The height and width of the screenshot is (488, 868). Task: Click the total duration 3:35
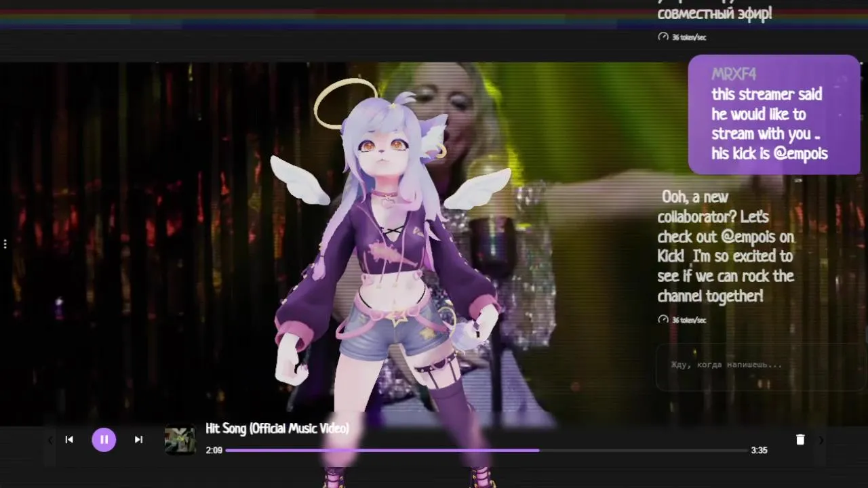(x=759, y=450)
